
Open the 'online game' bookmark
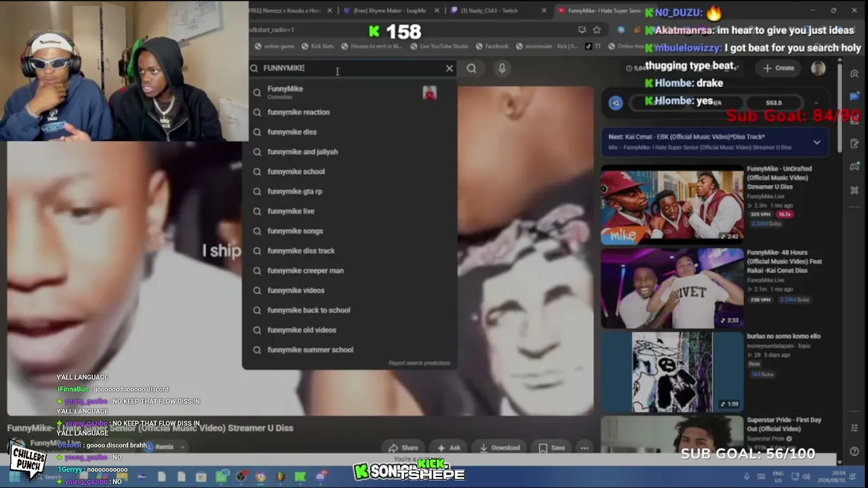click(x=275, y=46)
